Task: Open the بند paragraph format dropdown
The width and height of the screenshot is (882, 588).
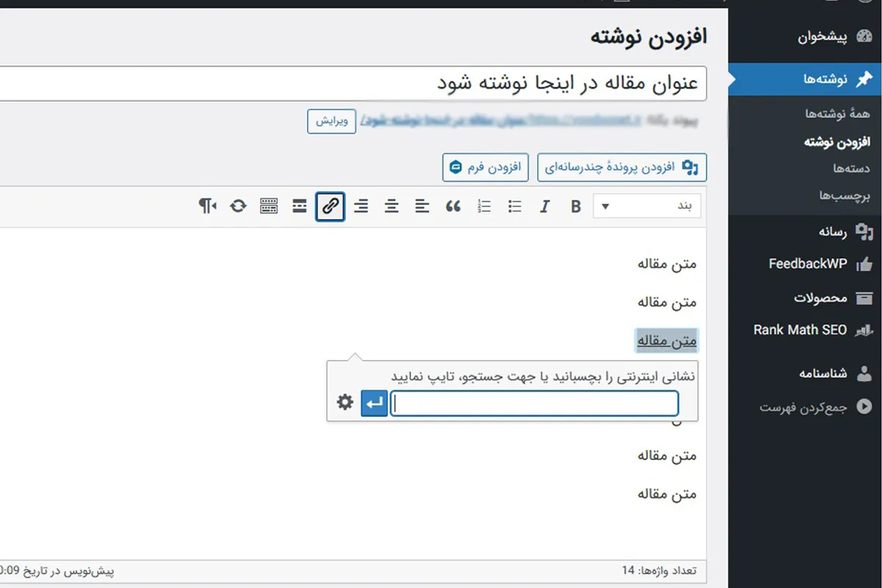Action: [647, 207]
